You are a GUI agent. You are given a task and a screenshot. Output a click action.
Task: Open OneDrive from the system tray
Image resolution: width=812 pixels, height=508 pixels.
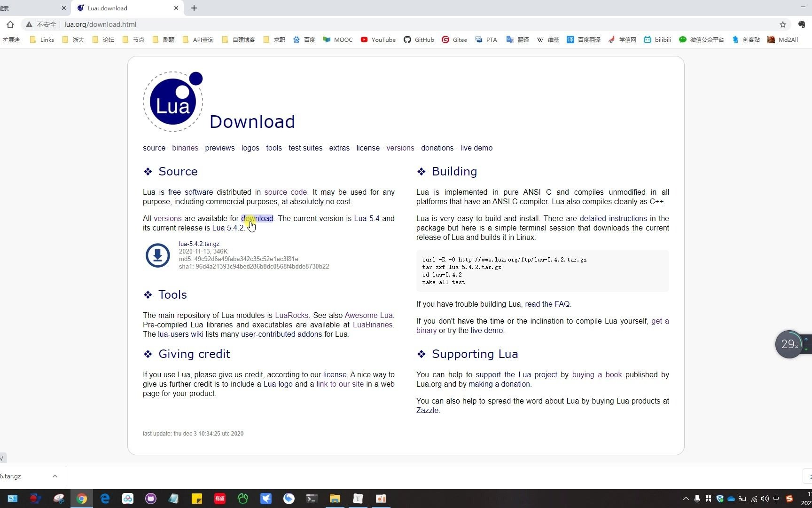pos(731,499)
